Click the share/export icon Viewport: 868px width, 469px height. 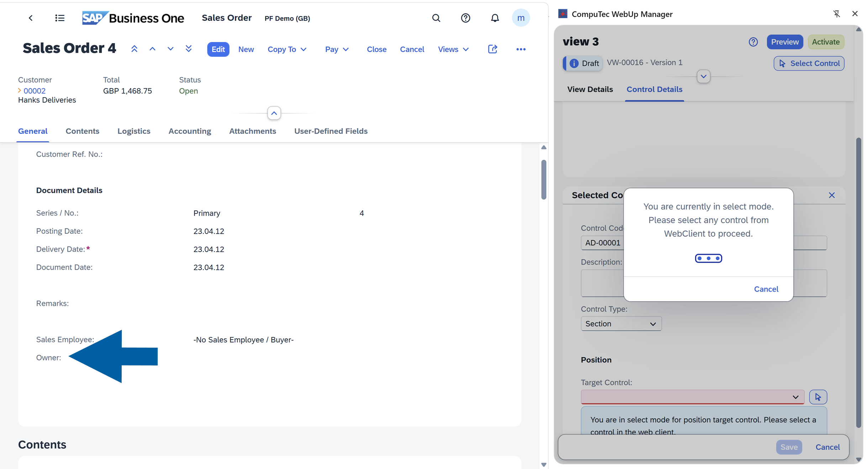pyautogui.click(x=493, y=49)
